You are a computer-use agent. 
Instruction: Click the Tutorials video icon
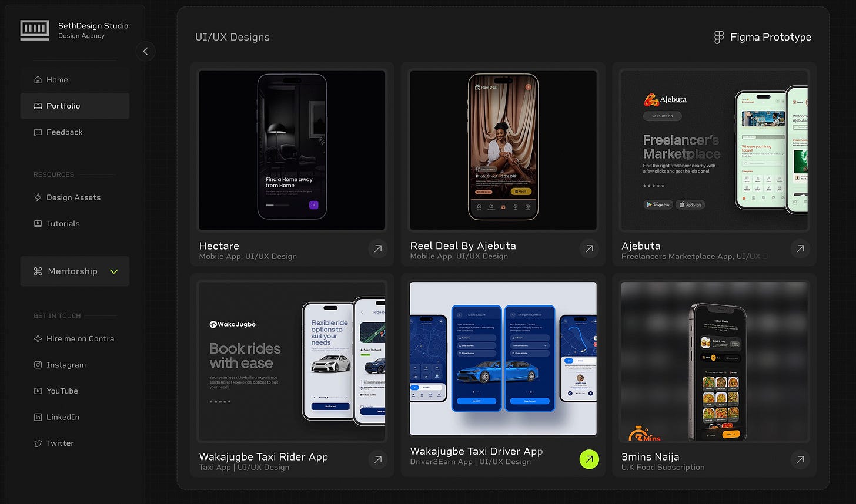pyautogui.click(x=38, y=223)
